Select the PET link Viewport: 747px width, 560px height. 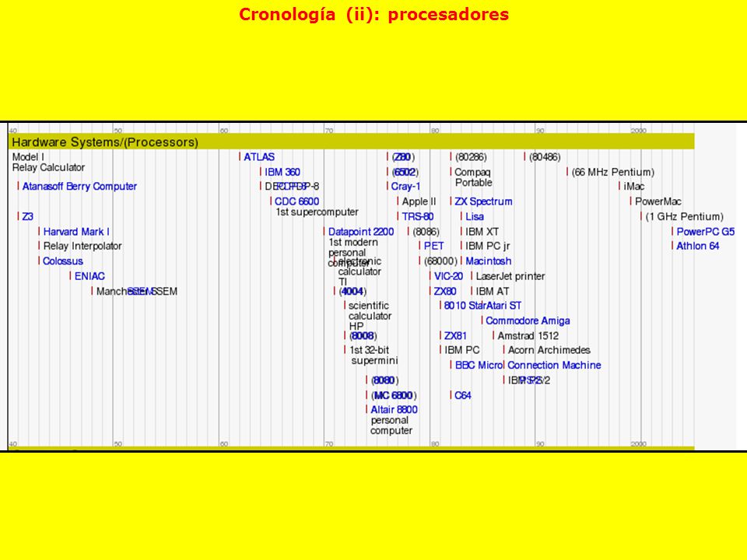[x=433, y=246]
